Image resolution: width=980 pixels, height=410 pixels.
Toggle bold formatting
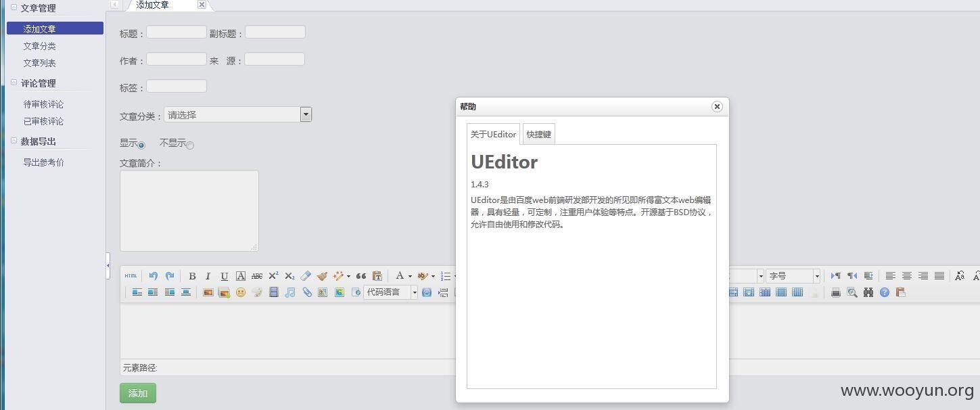coord(192,275)
